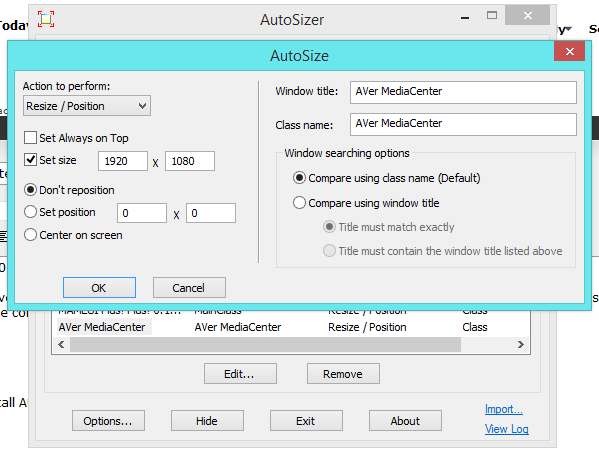Click the horizontal scrollbar thumb in list
The image size is (599, 460).
pyautogui.click(x=265, y=345)
